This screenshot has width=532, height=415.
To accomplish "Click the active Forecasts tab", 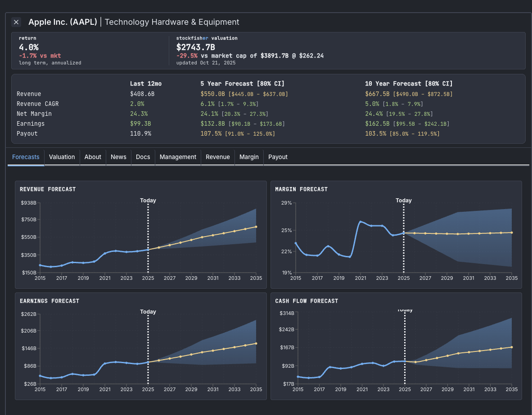I will point(26,157).
